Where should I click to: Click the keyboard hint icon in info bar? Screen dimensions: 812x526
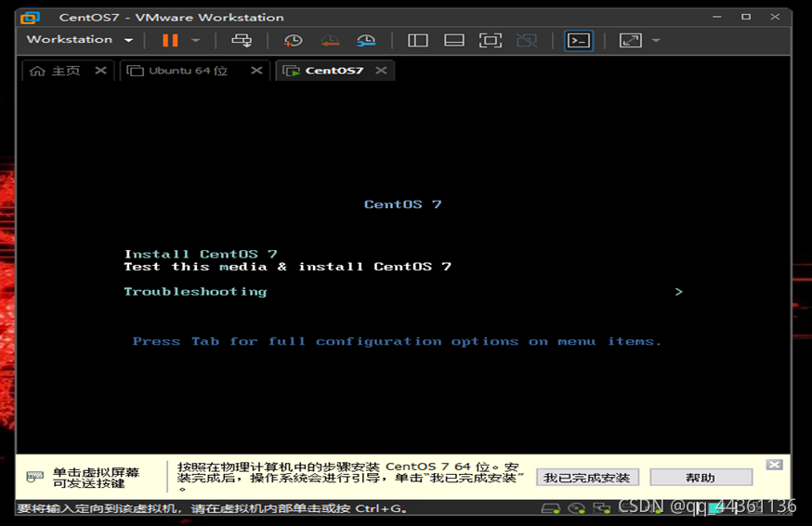[34, 477]
